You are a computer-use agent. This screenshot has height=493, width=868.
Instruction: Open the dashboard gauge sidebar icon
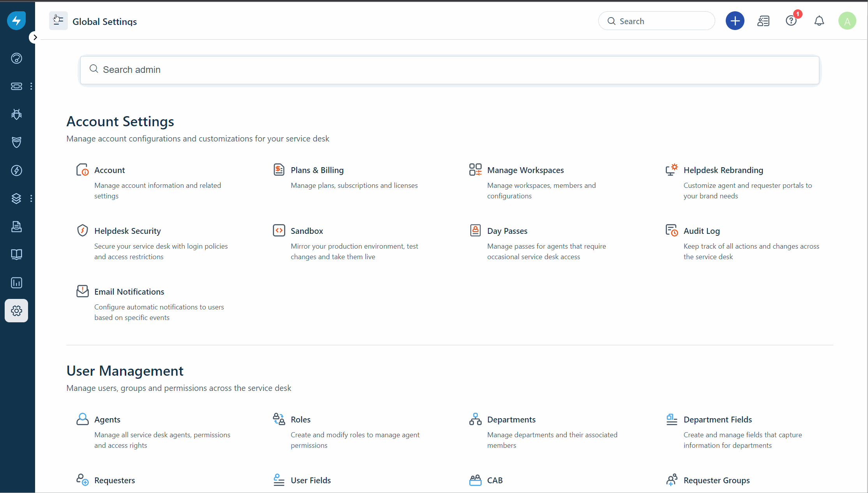16,58
